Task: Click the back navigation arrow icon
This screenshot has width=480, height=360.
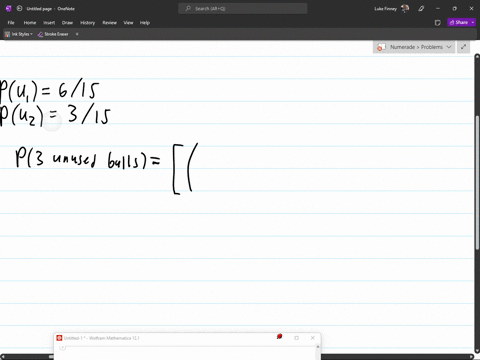Action: (x=19, y=9)
